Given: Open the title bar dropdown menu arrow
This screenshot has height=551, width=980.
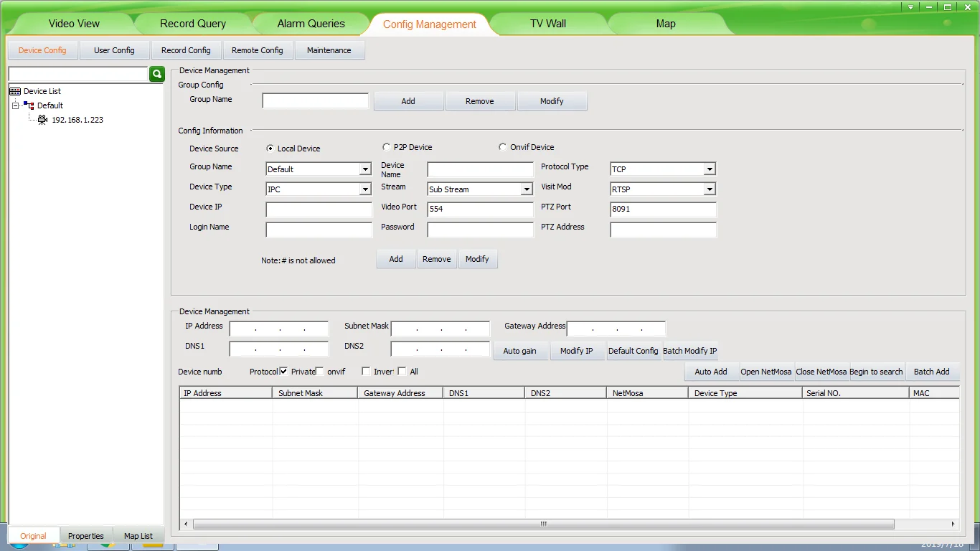Looking at the screenshot, I should 911,6.
